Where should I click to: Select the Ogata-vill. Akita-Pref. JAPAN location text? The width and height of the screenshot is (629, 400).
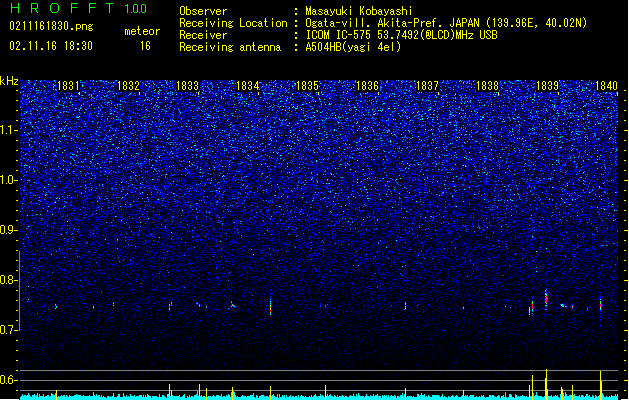[446, 23]
